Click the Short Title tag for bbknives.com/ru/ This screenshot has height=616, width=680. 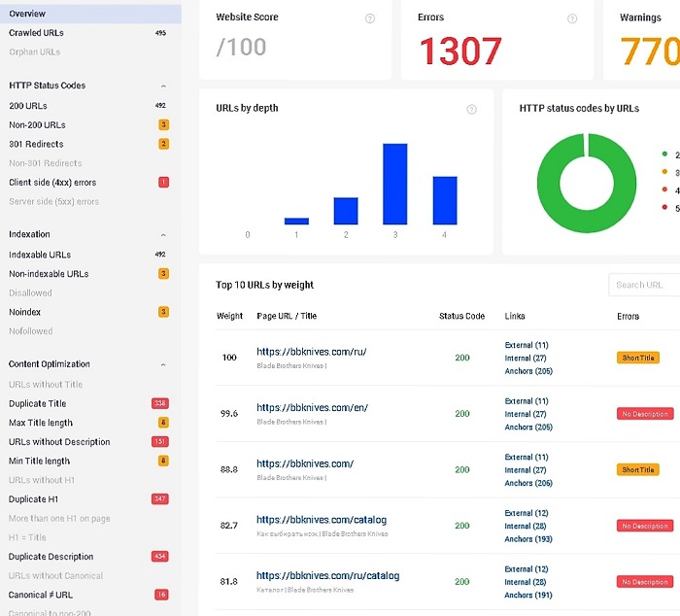pos(638,358)
